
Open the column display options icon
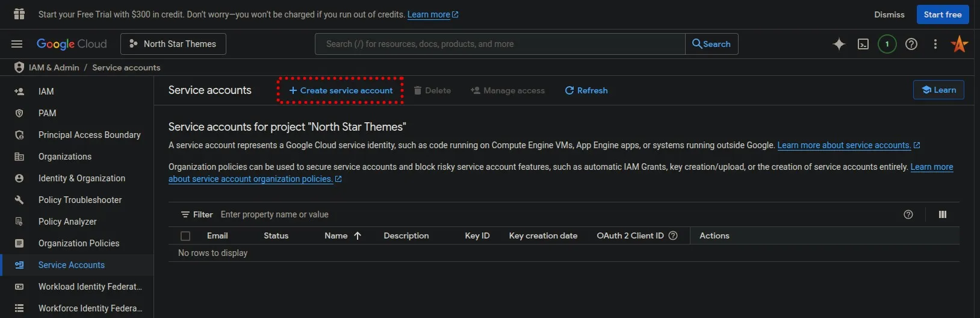[943, 214]
